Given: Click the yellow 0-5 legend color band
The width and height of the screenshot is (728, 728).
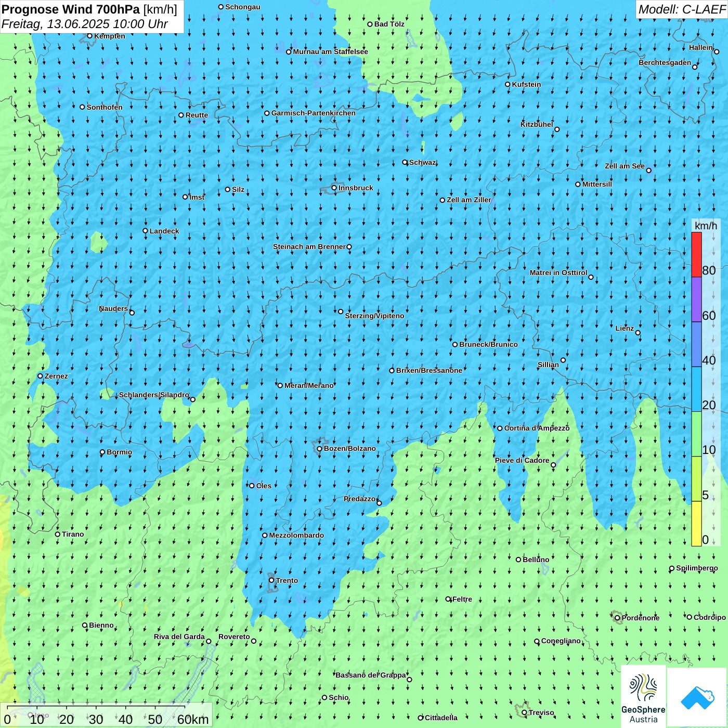Looking at the screenshot, I should 696,524.
